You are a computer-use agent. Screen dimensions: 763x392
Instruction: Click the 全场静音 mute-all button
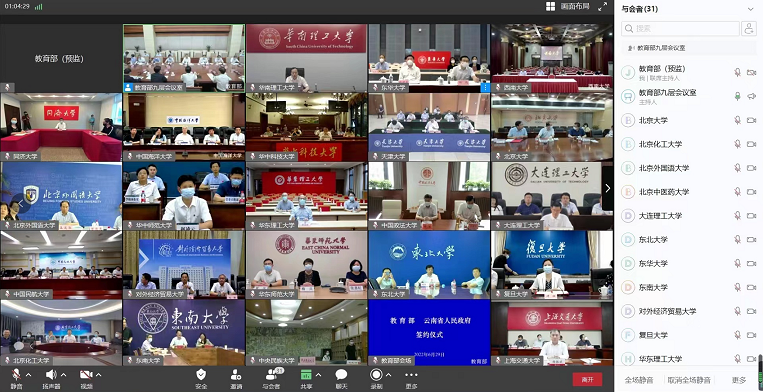pyautogui.click(x=639, y=380)
